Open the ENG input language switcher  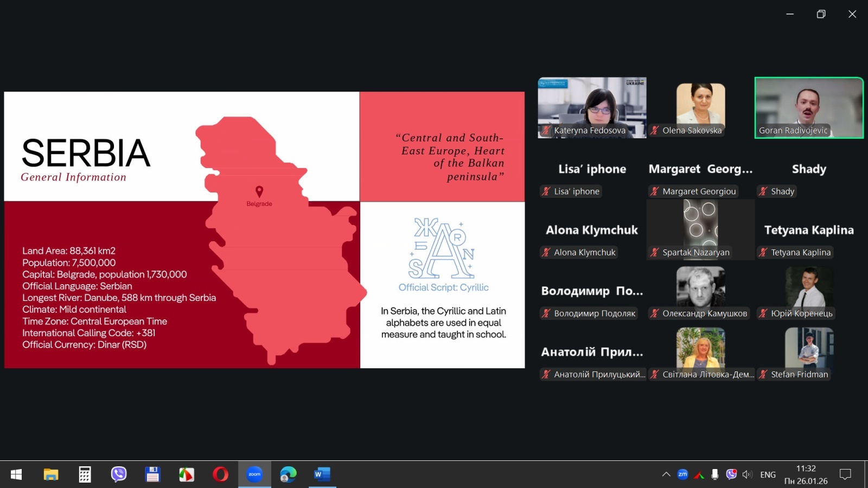coord(768,474)
